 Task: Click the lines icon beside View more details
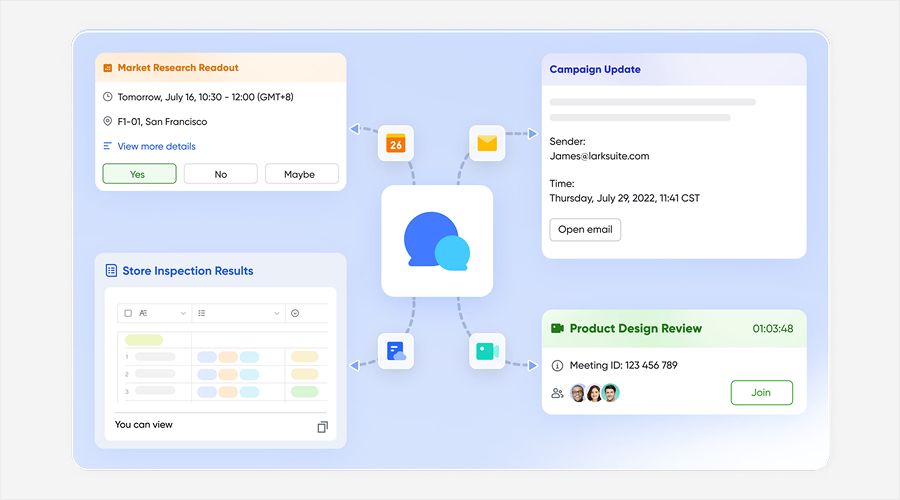[107, 146]
